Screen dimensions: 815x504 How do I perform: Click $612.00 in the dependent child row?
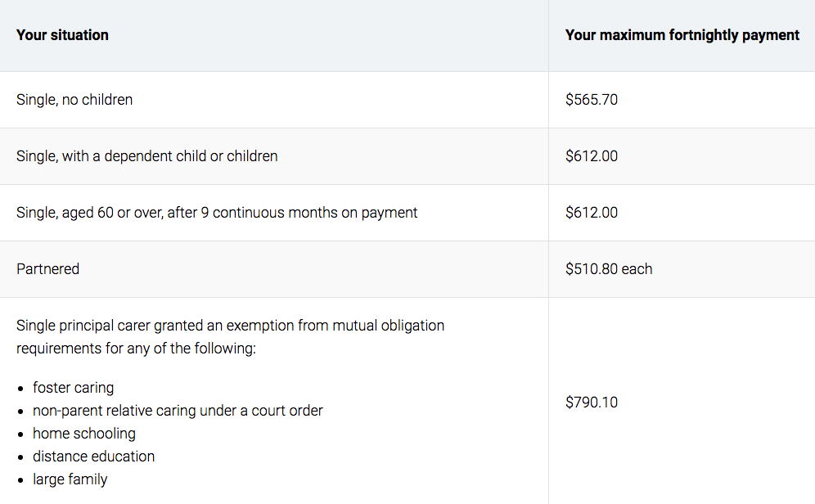click(x=592, y=156)
